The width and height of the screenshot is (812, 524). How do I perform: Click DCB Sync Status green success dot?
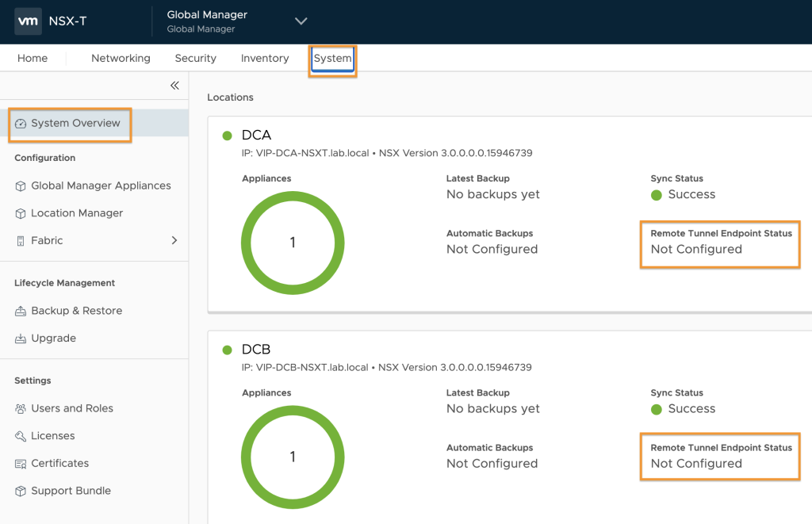point(656,410)
